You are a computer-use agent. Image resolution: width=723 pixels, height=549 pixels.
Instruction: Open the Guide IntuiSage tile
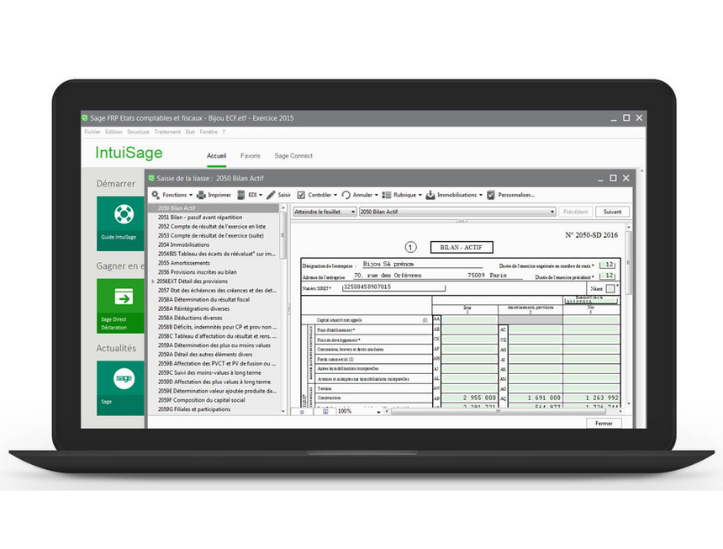click(x=121, y=224)
